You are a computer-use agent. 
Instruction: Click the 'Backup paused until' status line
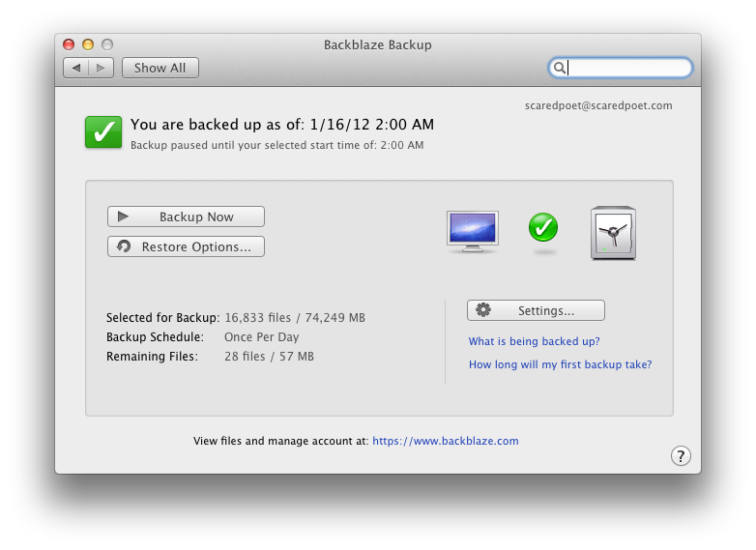click(276, 145)
